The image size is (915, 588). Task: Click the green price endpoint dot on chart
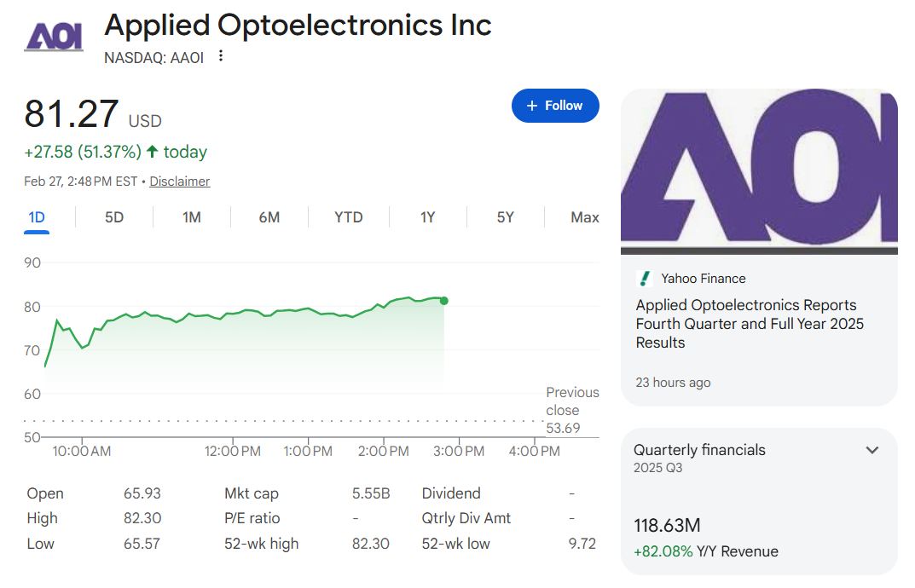(x=444, y=301)
